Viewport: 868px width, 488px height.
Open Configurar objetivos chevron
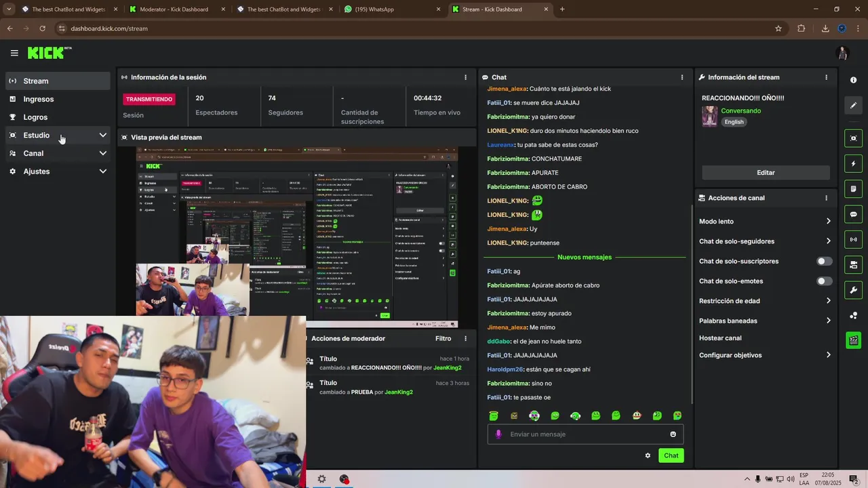click(828, 355)
